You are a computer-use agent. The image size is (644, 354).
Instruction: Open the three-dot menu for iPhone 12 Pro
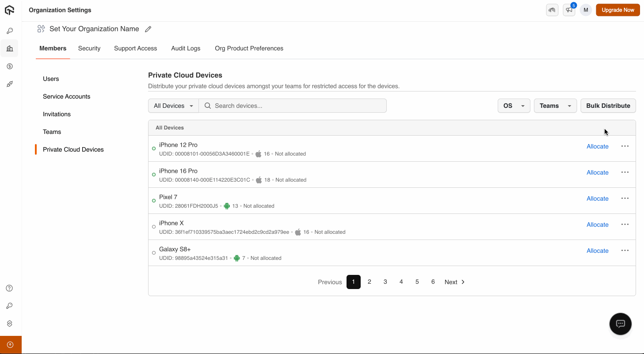(x=625, y=146)
